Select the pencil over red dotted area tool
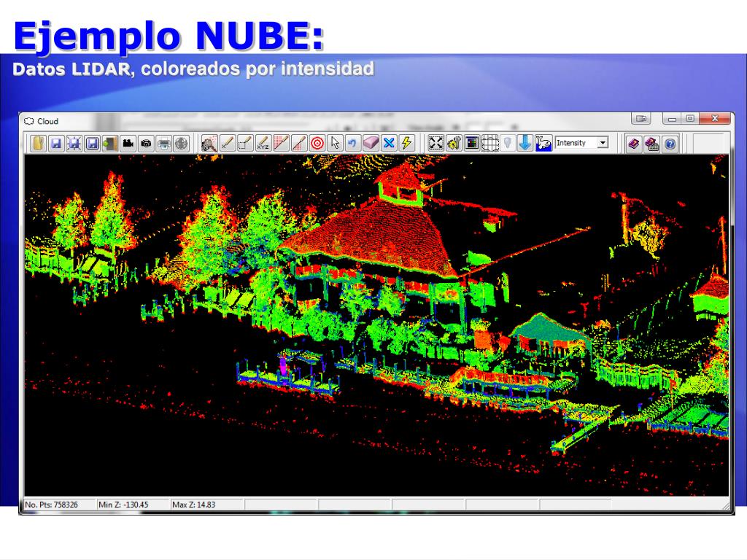This screenshot has width=747, height=560. 281,143
